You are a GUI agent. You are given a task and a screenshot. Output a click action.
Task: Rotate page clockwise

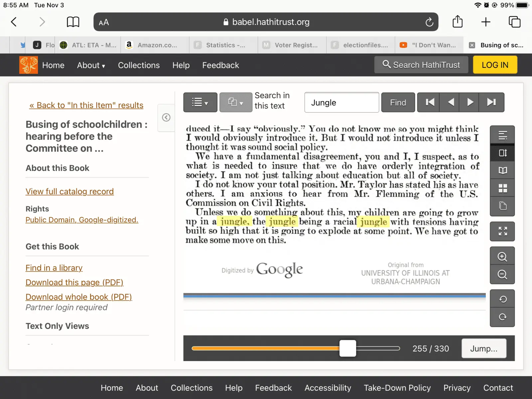point(502,317)
